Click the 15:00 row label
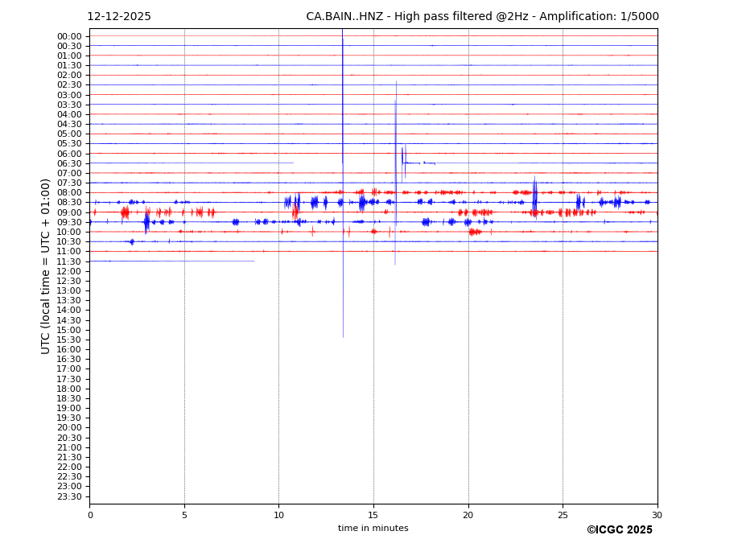Screen dimensions: 746x560 [x=69, y=330]
